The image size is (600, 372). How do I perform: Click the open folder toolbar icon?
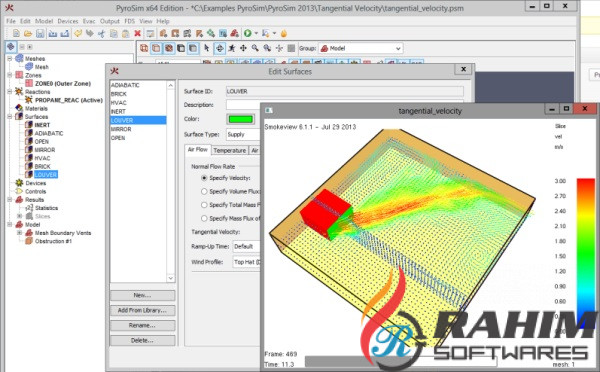(x=28, y=34)
